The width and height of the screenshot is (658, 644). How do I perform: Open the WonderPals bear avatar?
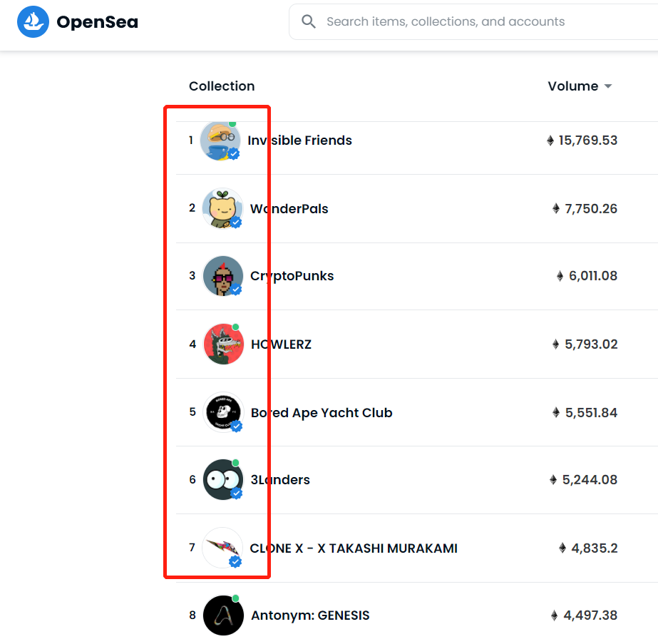[223, 209]
